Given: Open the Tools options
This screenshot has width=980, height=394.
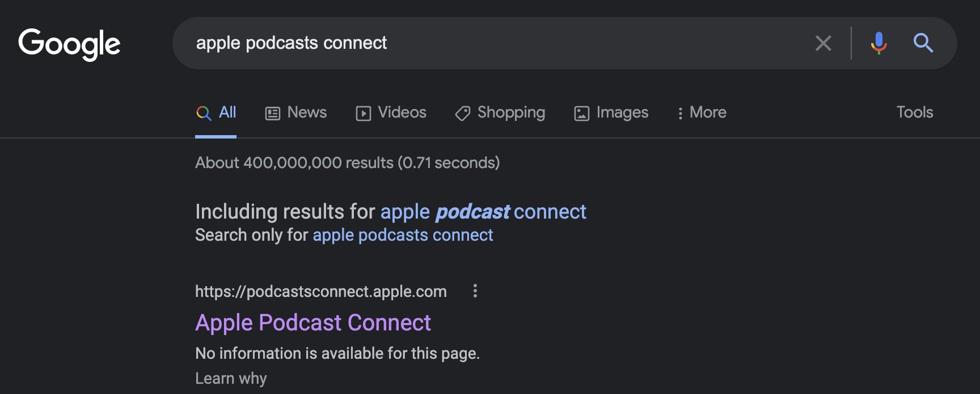Looking at the screenshot, I should pyautogui.click(x=914, y=112).
